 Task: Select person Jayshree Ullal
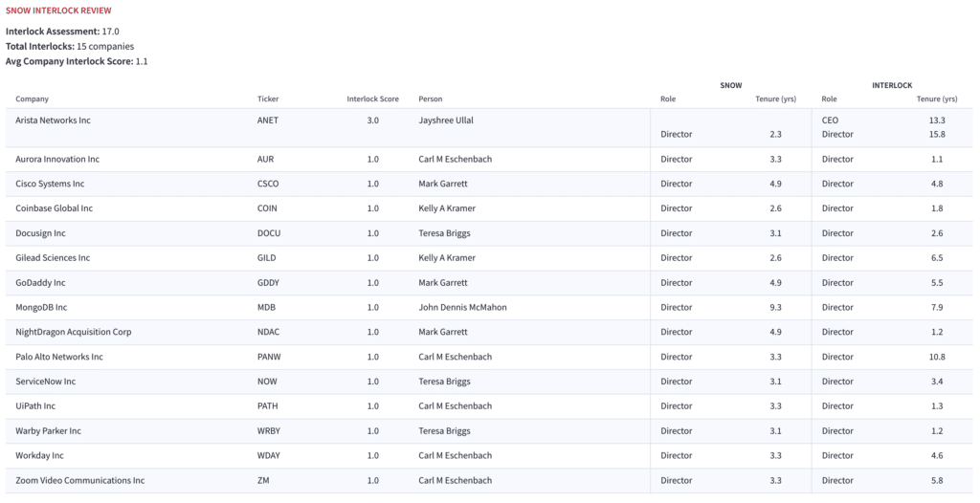(446, 120)
